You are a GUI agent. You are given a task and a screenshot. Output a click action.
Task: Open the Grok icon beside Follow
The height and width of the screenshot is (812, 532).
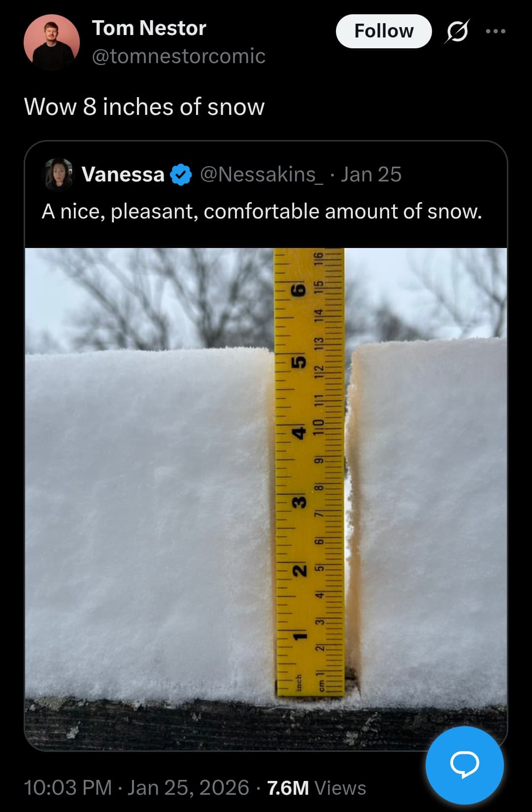(x=457, y=32)
